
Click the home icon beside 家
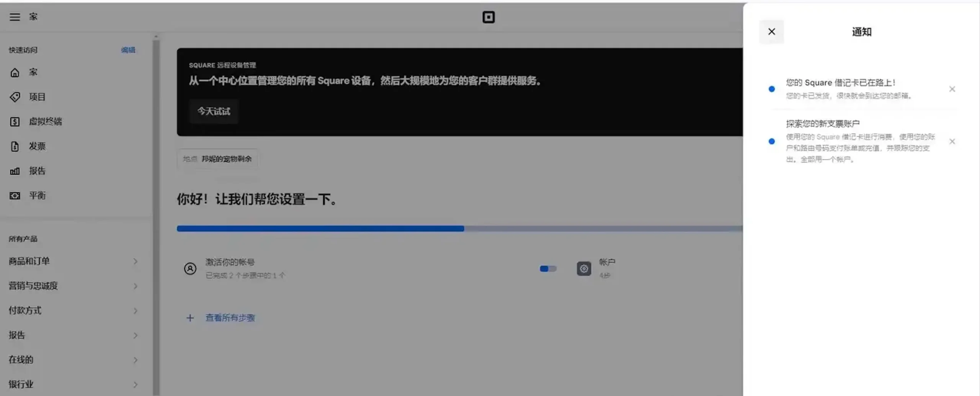15,72
